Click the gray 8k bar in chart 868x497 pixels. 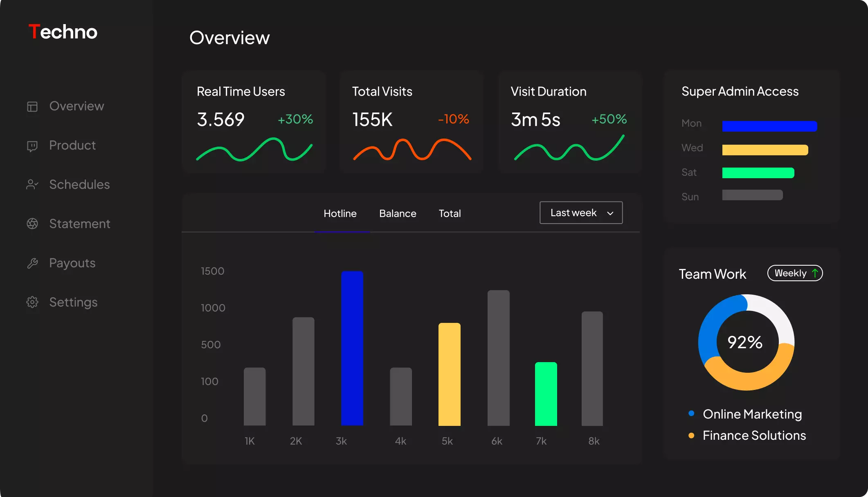coord(592,369)
